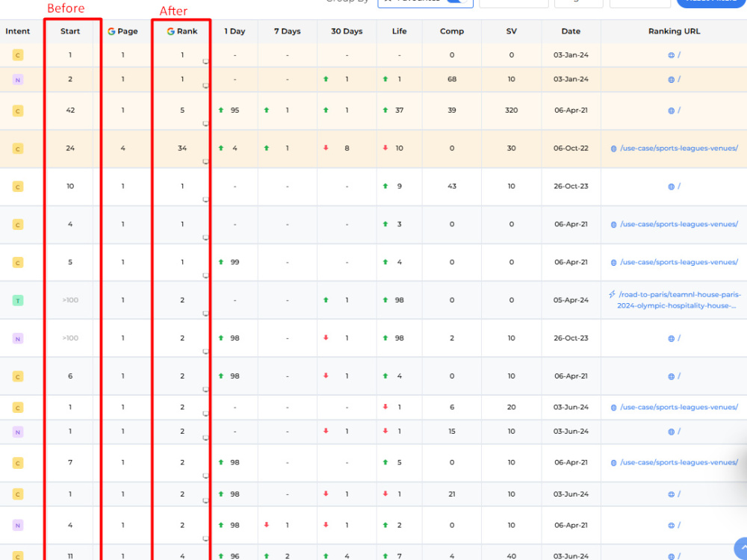Open SERP preview icon in Rank 34 row
This screenshot has width=747, height=560.
coord(206,161)
